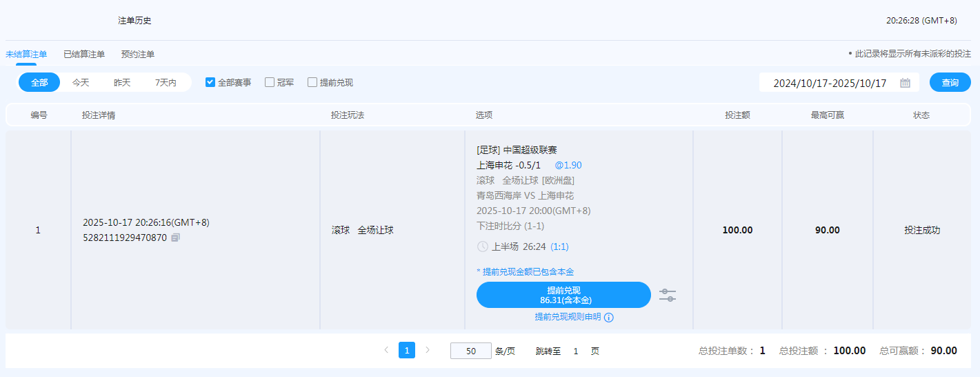Open early cash-out settings sliders icon
Viewport: 980px width, 377px height.
click(x=667, y=295)
